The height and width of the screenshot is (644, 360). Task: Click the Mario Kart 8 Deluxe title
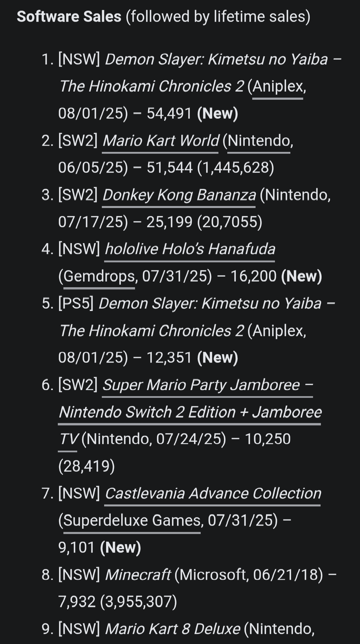tap(172, 629)
